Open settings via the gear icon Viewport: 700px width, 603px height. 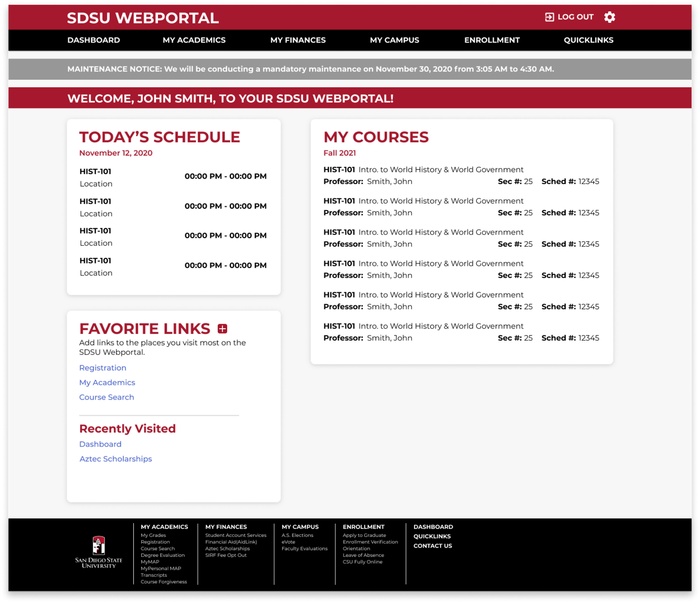coord(609,16)
